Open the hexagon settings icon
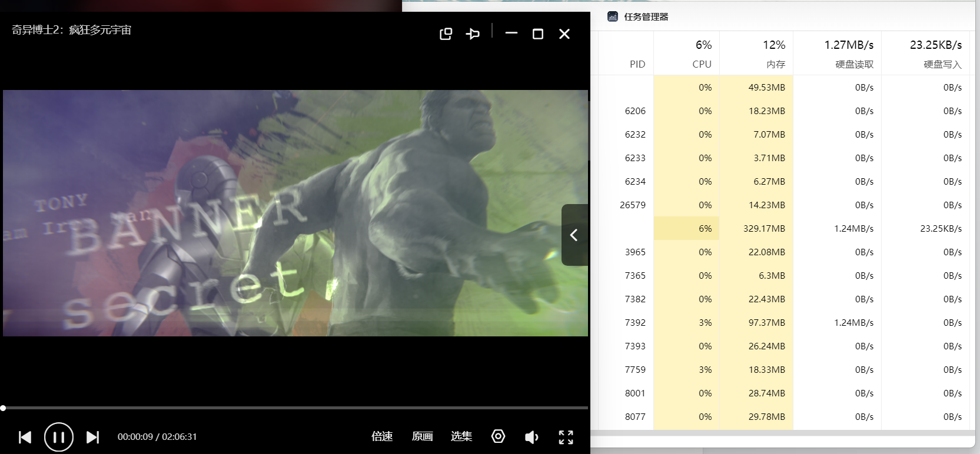The height and width of the screenshot is (454, 980). point(498,436)
